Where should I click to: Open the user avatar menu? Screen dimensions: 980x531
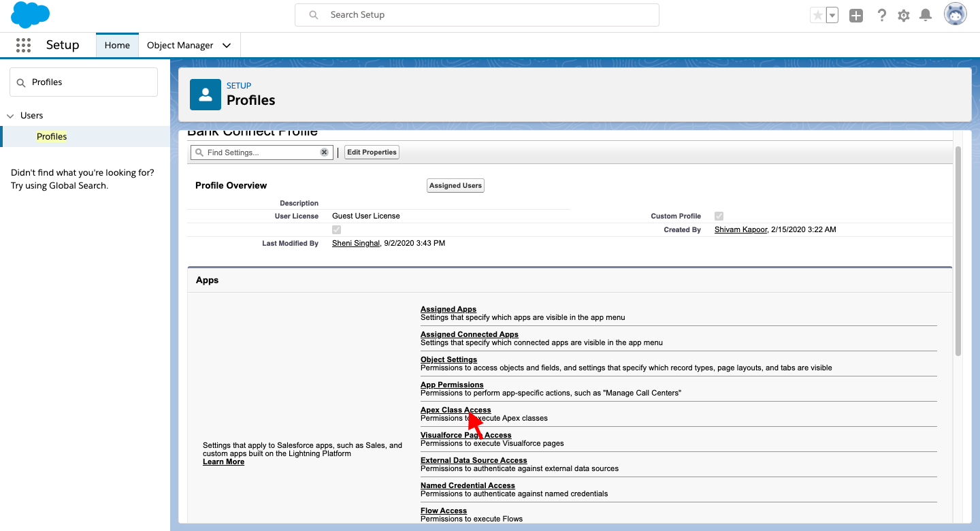click(955, 14)
